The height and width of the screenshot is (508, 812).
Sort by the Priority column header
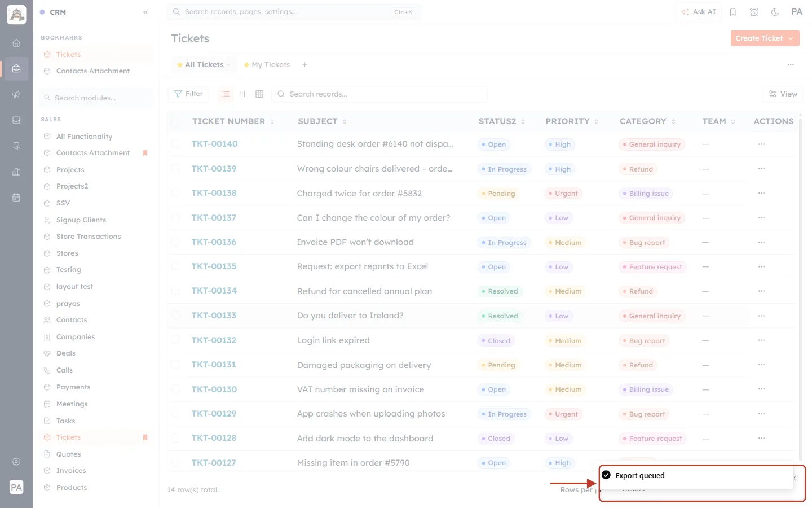572,121
